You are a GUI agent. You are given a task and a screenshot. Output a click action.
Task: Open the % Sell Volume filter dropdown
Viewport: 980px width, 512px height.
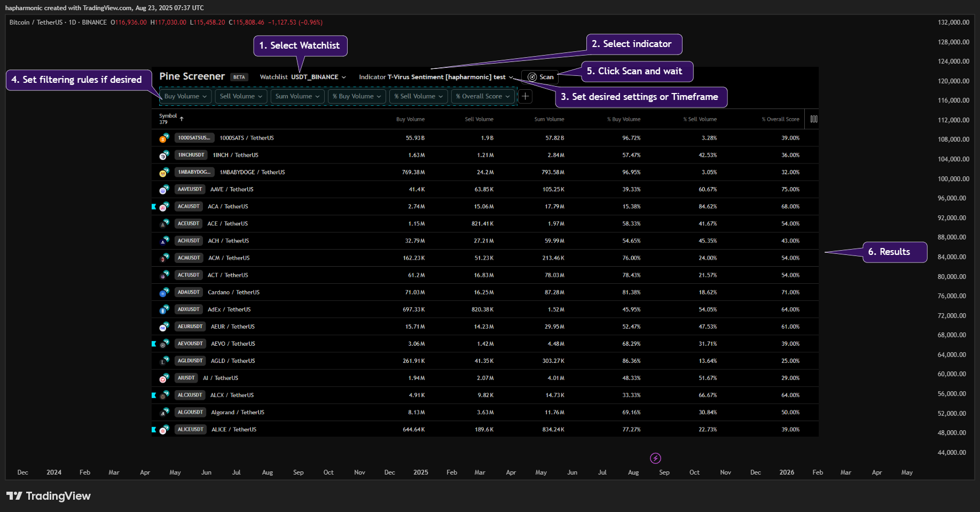click(x=419, y=96)
